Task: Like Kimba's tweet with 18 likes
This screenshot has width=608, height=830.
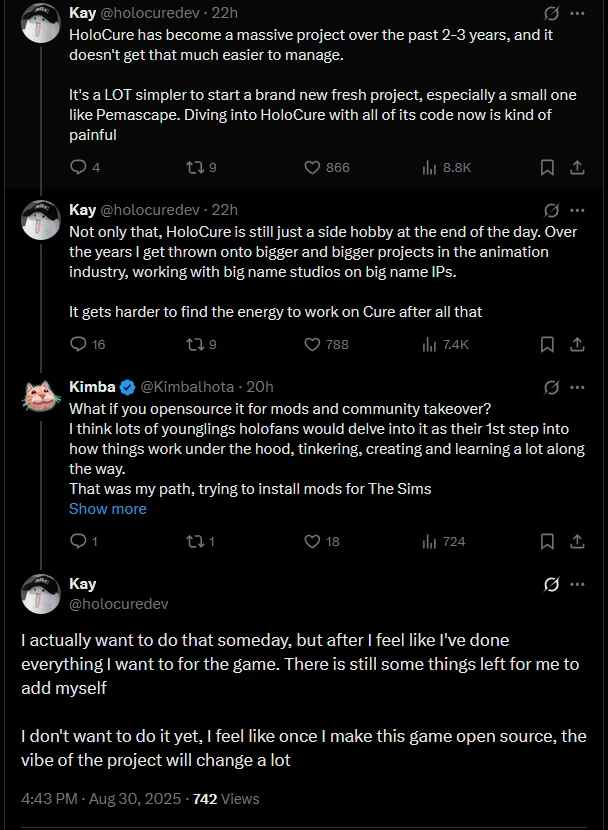Action: 312,542
